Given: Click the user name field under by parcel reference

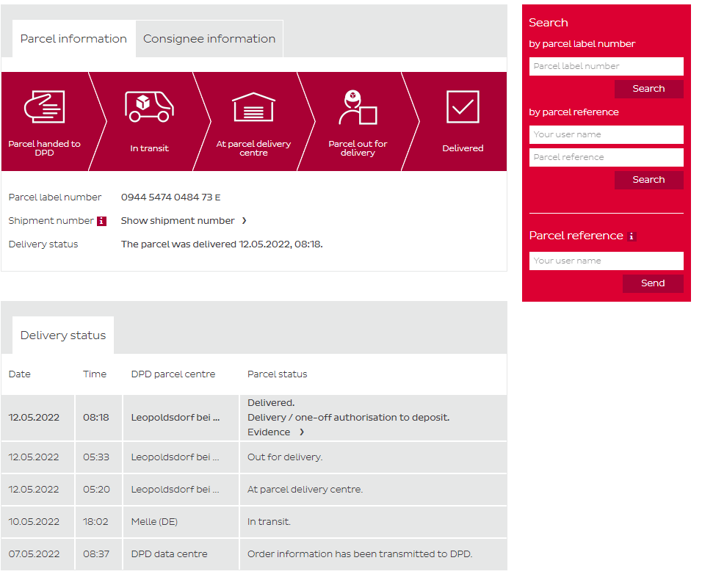Looking at the screenshot, I should pos(606,134).
